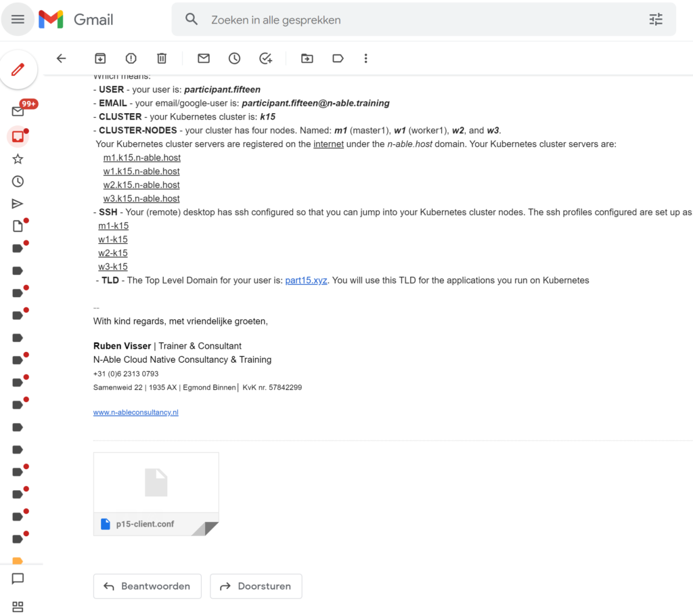693x616 pixels.
Task: Click the Beantwoorden reply button
Action: (x=147, y=586)
